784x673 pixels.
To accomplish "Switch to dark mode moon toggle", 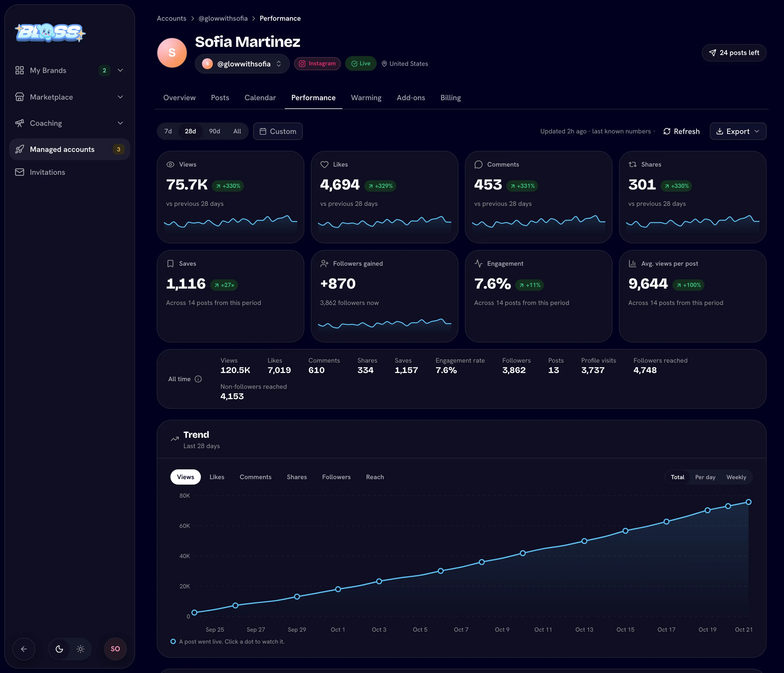I will click(x=59, y=649).
